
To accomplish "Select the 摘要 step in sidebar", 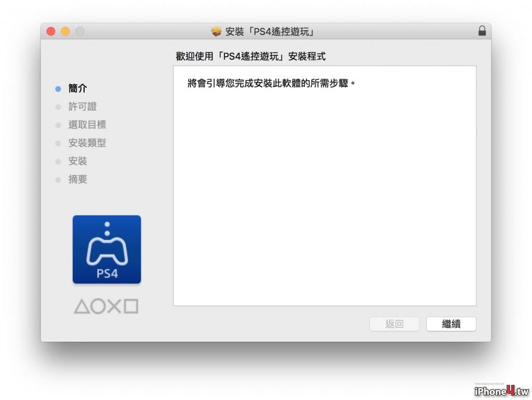I will pyautogui.click(x=78, y=179).
